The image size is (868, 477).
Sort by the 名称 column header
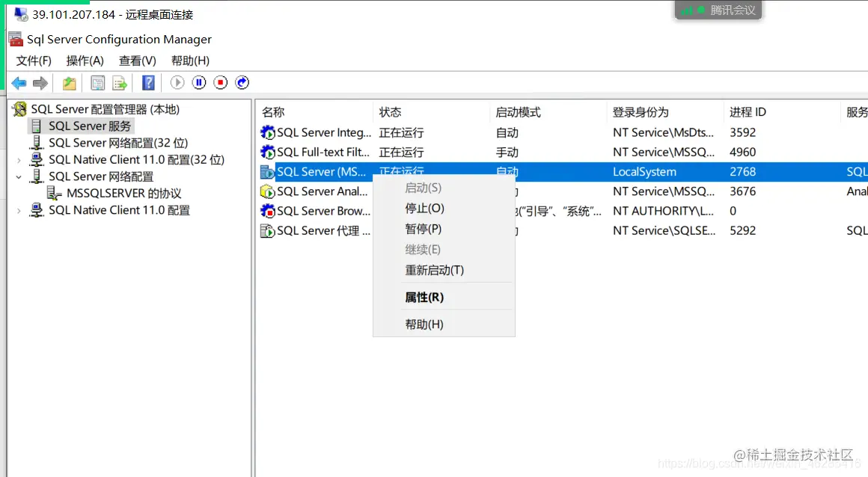pyautogui.click(x=314, y=112)
